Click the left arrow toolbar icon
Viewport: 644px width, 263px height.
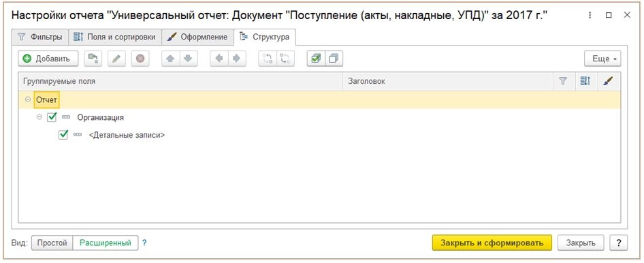click(x=219, y=59)
